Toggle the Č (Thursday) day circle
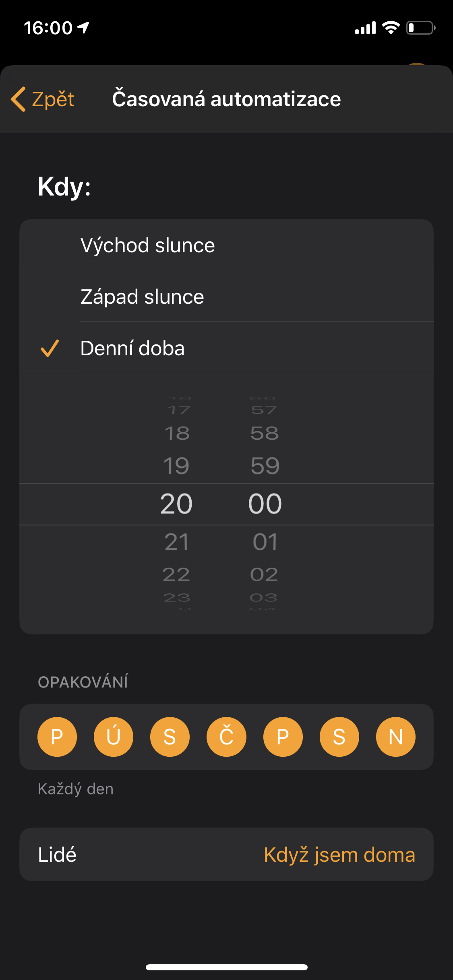453x980 pixels. (226, 737)
